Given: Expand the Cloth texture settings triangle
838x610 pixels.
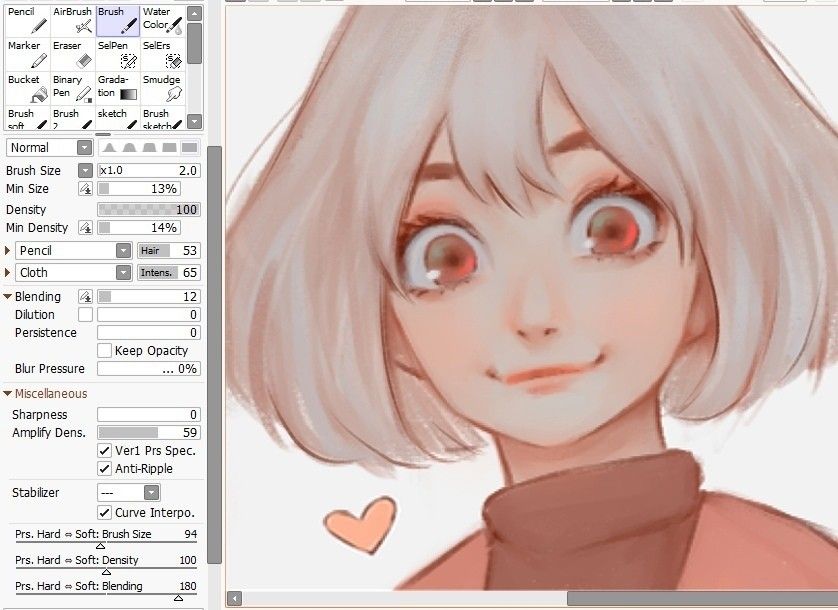Looking at the screenshot, I should coord(7,273).
